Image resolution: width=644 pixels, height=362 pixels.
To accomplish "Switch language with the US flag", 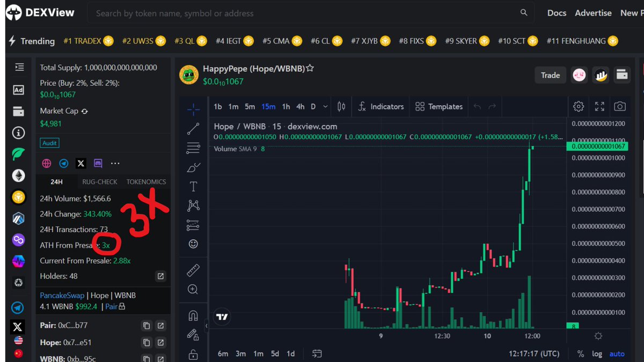I will [x=18, y=341].
